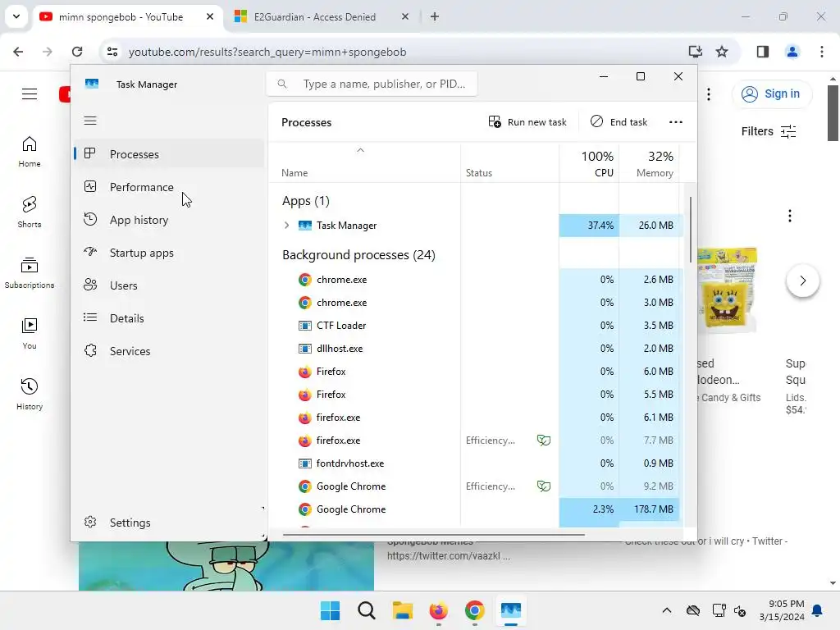Click the Startup apps gauge icon

point(90,252)
